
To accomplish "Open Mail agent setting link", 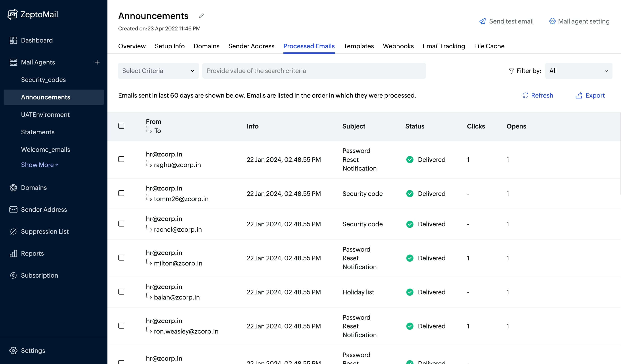I will (579, 21).
